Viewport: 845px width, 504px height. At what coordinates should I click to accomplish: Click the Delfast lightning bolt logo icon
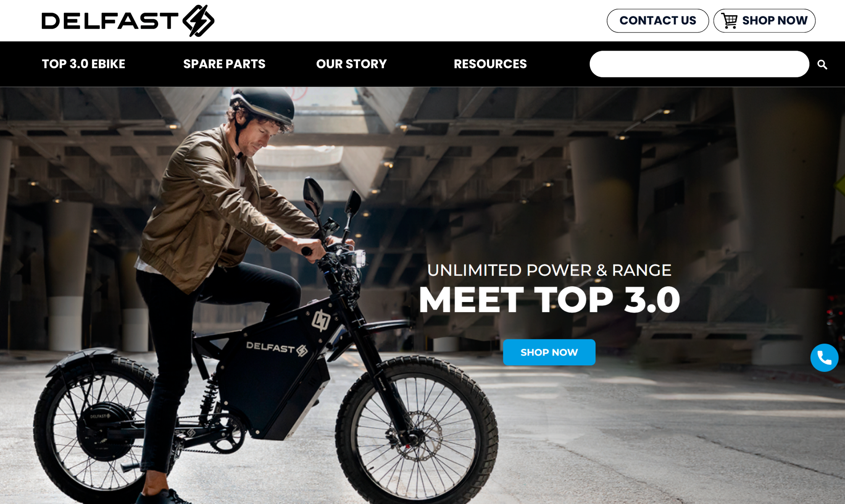point(198,21)
